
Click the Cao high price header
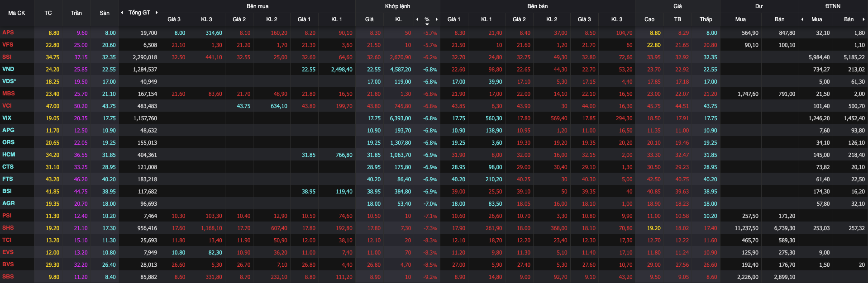[649, 19]
